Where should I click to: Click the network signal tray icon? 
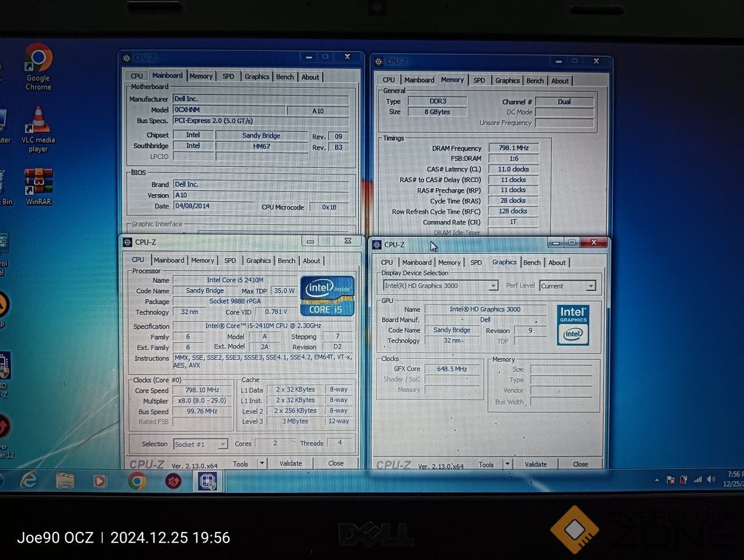tap(697, 480)
